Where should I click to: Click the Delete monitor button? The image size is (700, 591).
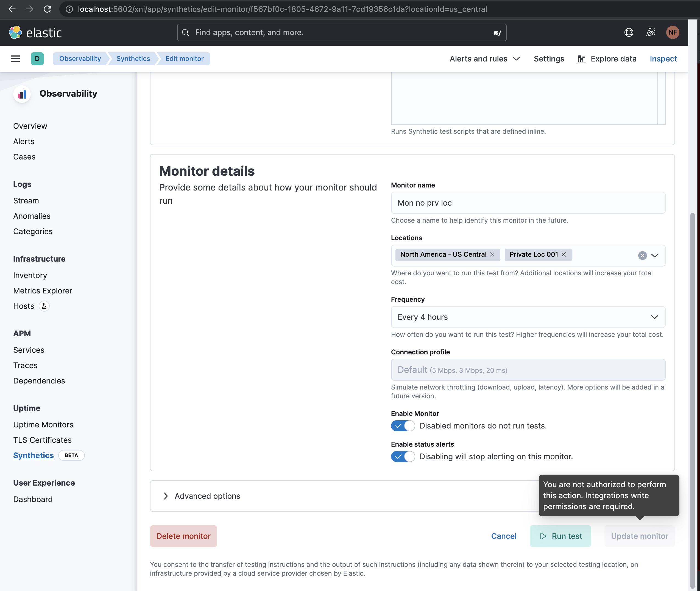(183, 536)
